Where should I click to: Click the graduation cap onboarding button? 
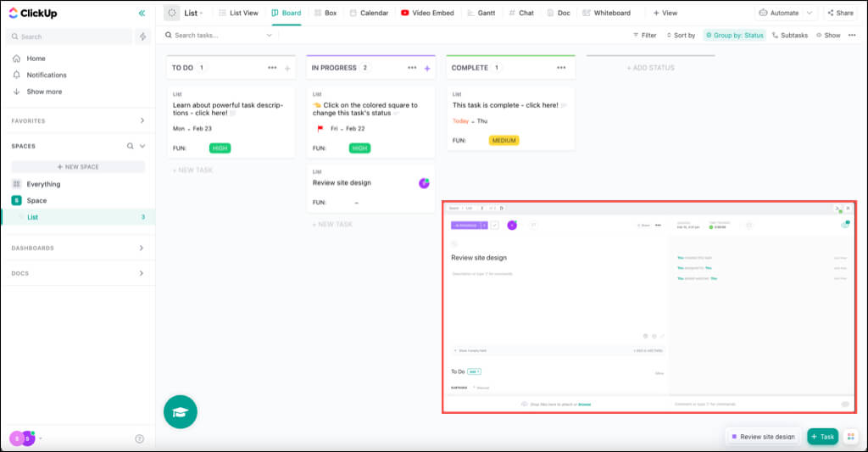(181, 411)
